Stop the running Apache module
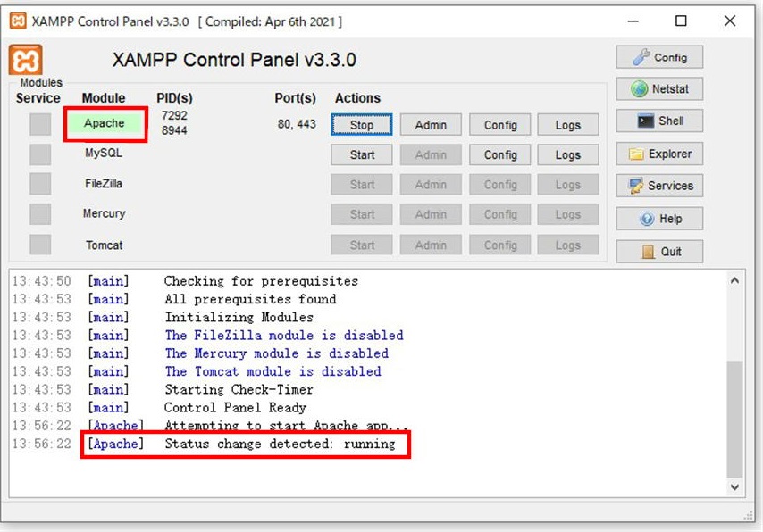Viewport: 763px width, 532px height. pyautogui.click(x=362, y=125)
